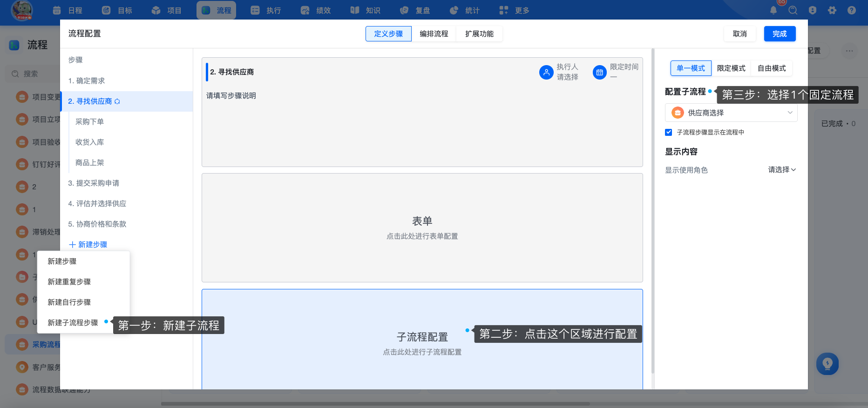Open the 显示使用角色 请选择 dropdown
The image size is (868, 408).
point(782,170)
